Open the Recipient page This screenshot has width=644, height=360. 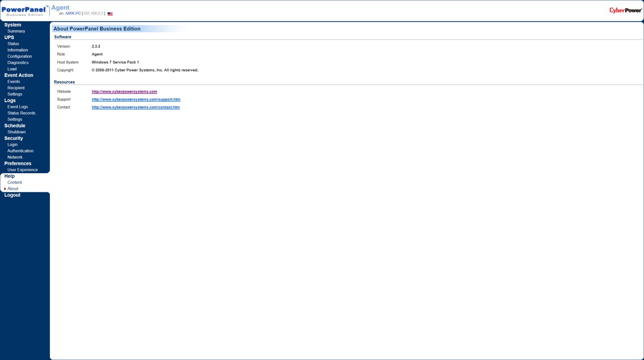coord(16,88)
